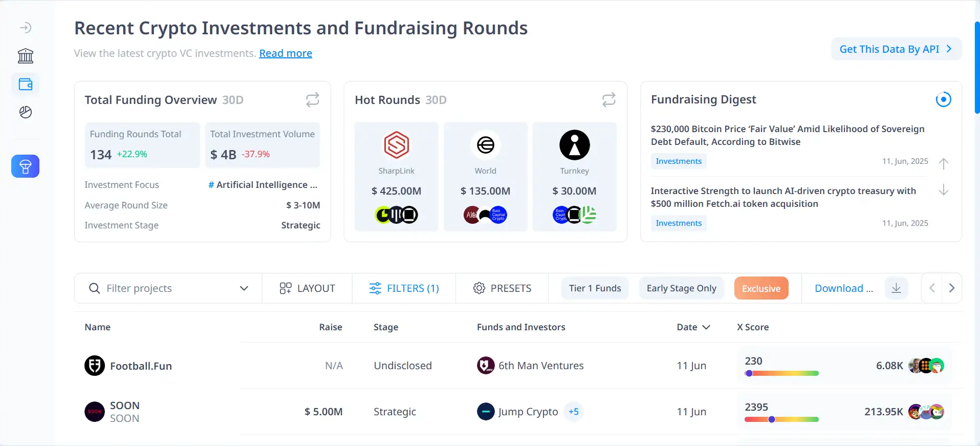This screenshot has width=980, height=446.
Task: Open the pie chart sidebar icon
Action: [x=26, y=112]
